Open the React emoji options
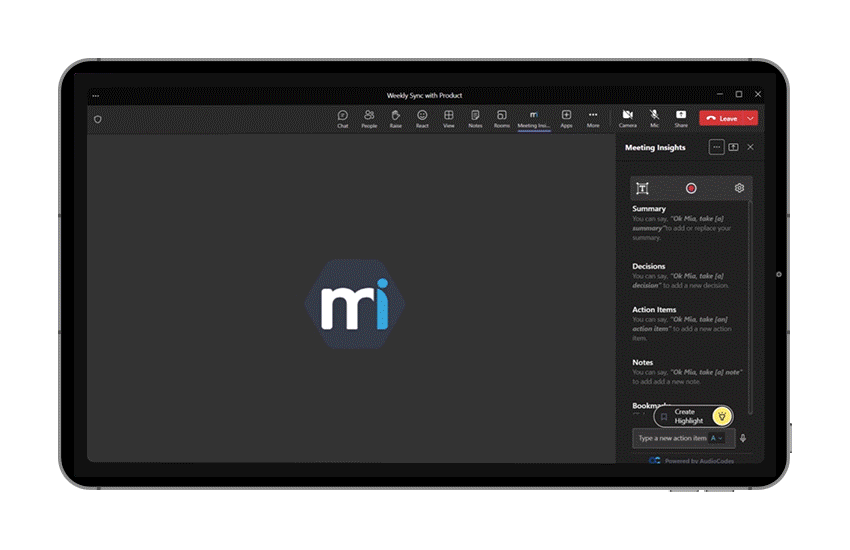This screenshot has width=850, height=550. pos(422,118)
